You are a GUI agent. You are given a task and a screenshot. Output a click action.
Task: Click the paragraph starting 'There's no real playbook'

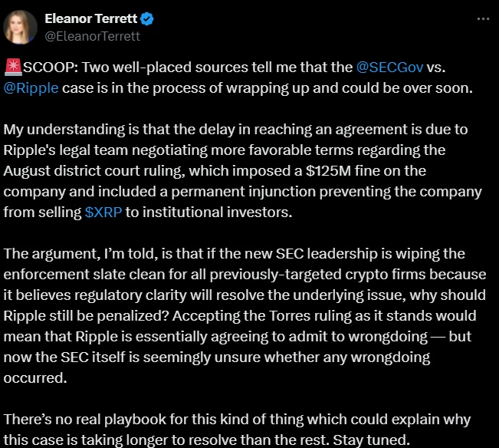click(237, 430)
